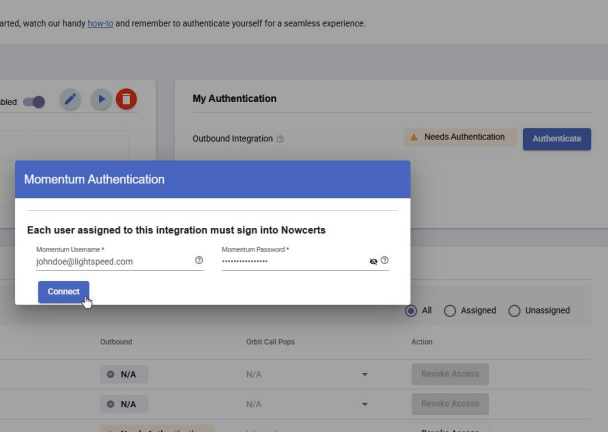The height and width of the screenshot is (432, 608).
Task: Click Revoke Access in first row
Action: [450, 374]
